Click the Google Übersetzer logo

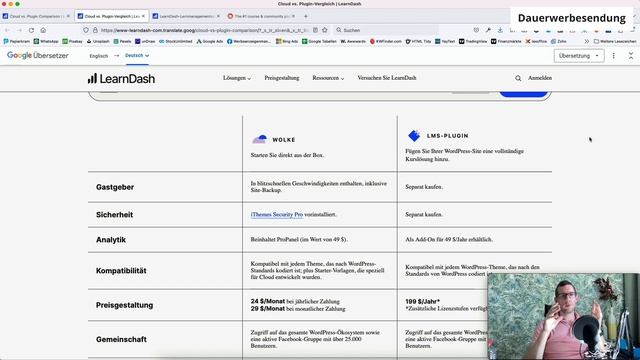click(x=38, y=56)
